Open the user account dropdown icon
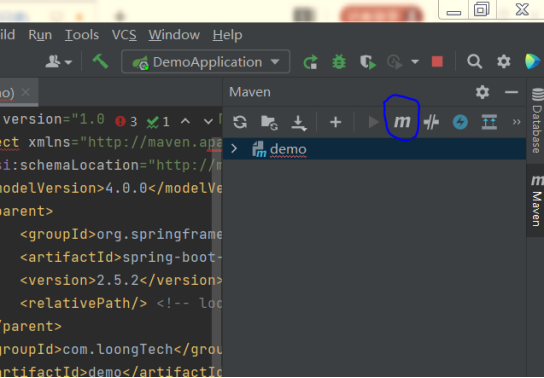 pyautogui.click(x=58, y=62)
